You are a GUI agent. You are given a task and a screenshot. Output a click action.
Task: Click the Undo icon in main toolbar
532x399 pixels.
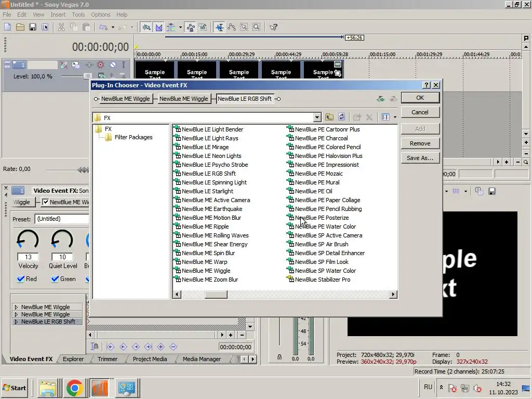(103, 27)
